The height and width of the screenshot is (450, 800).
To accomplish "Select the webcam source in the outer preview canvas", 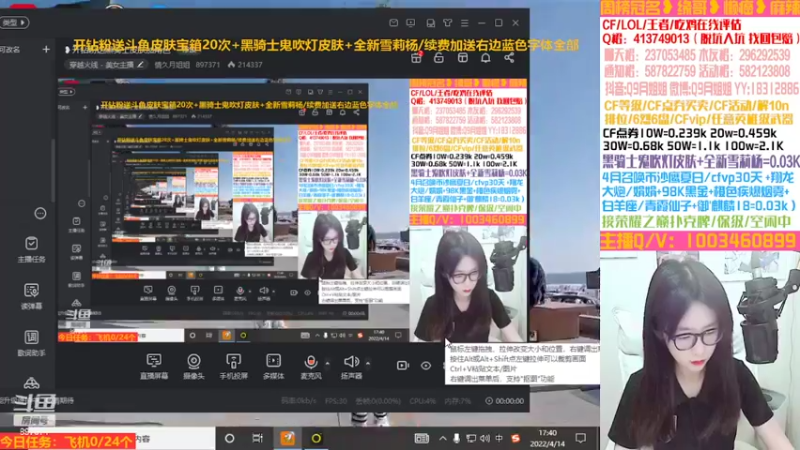I will point(468,284).
